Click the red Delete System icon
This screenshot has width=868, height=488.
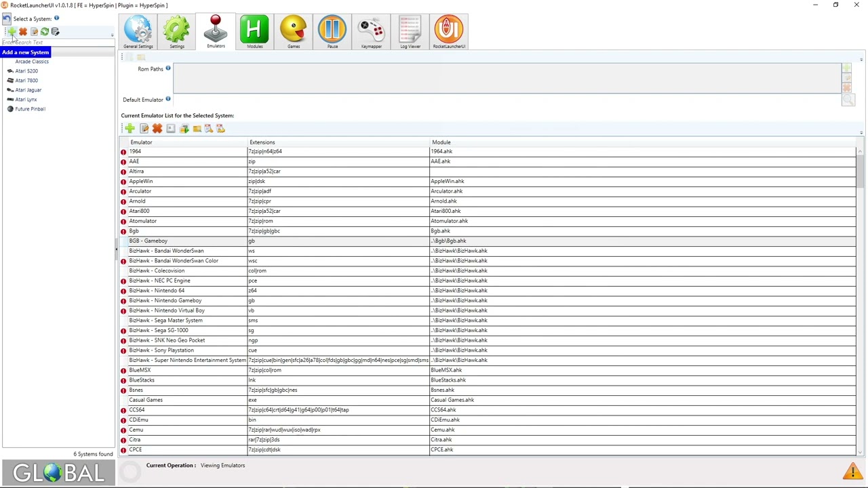coord(23,32)
